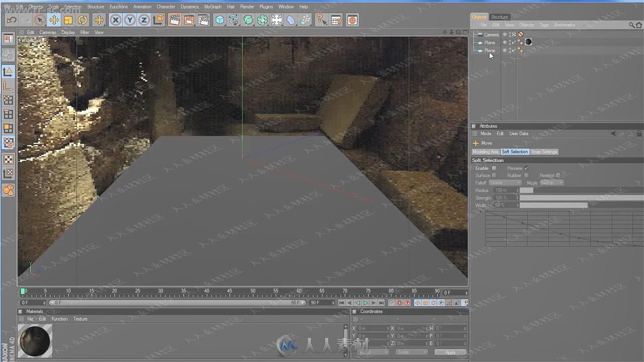Adjust the Strength slider
Screen dimensions: 644x362
tap(582, 198)
